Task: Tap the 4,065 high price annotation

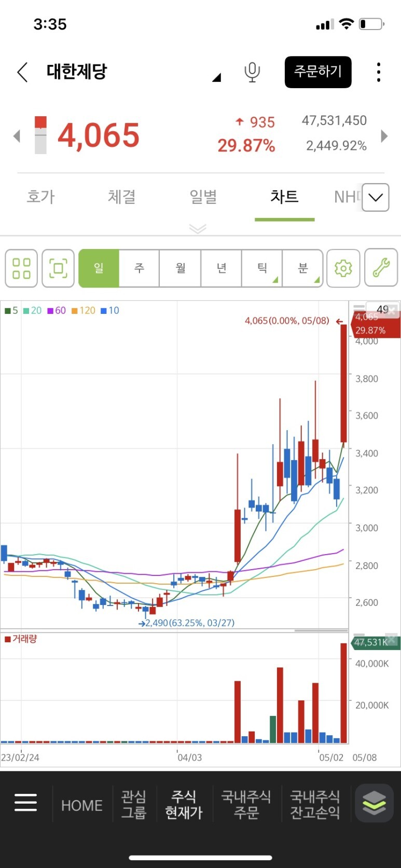Action: (294, 321)
